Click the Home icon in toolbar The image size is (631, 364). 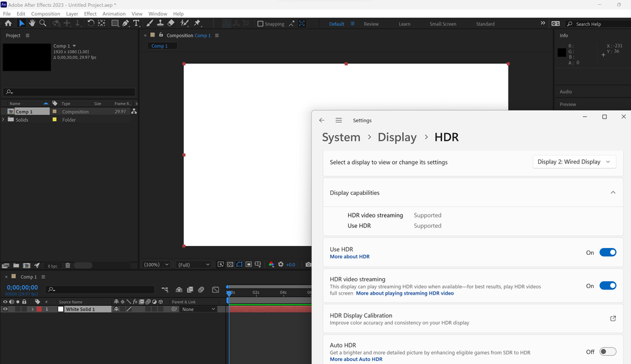(8, 23)
